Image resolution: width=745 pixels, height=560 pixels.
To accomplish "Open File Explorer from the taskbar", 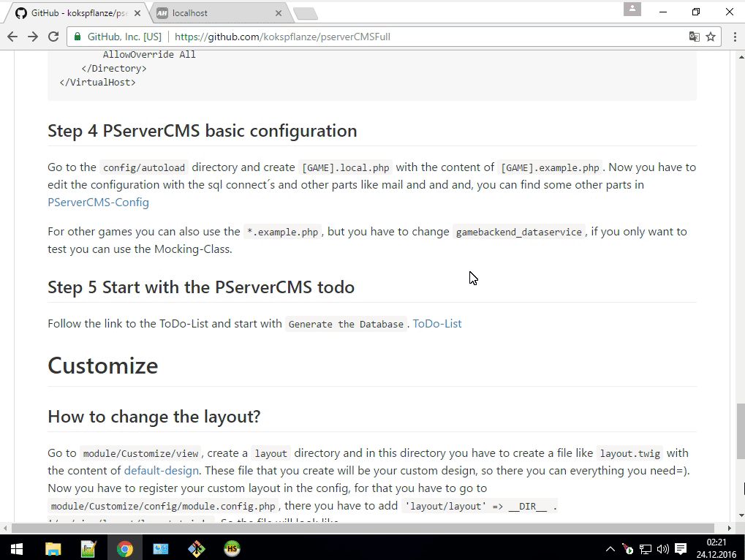I will [x=53, y=548].
